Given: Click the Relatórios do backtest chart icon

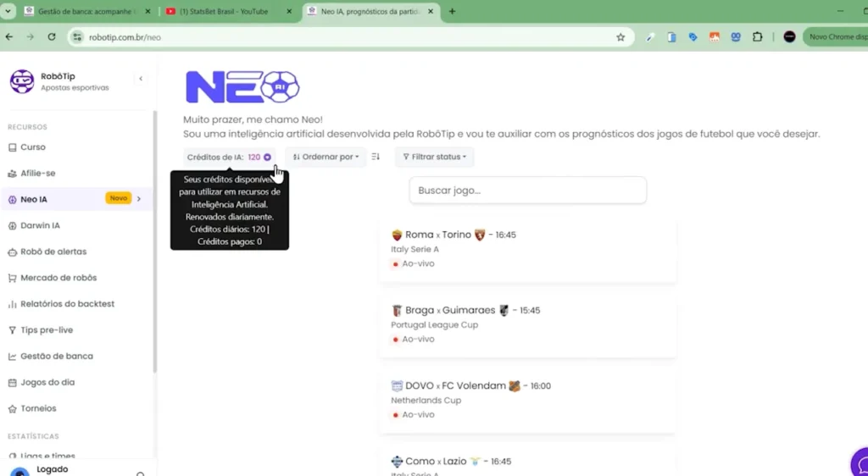Looking at the screenshot, I should (12, 304).
